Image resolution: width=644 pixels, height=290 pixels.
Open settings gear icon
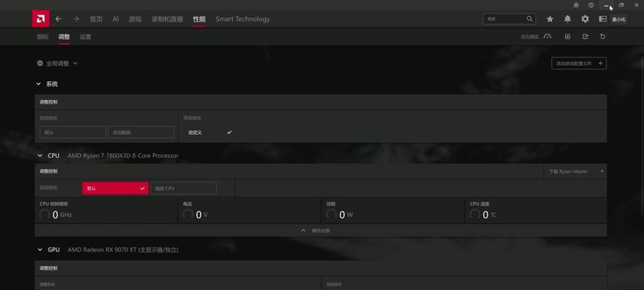tap(585, 19)
